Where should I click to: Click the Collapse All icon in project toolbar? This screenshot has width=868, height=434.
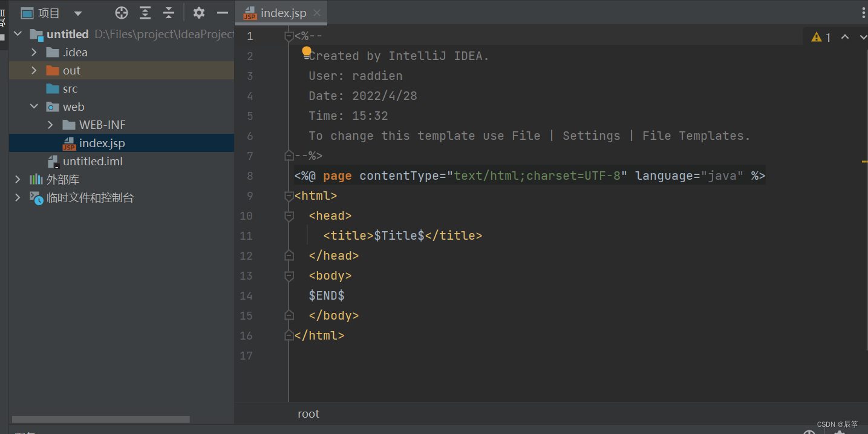coord(169,13)
